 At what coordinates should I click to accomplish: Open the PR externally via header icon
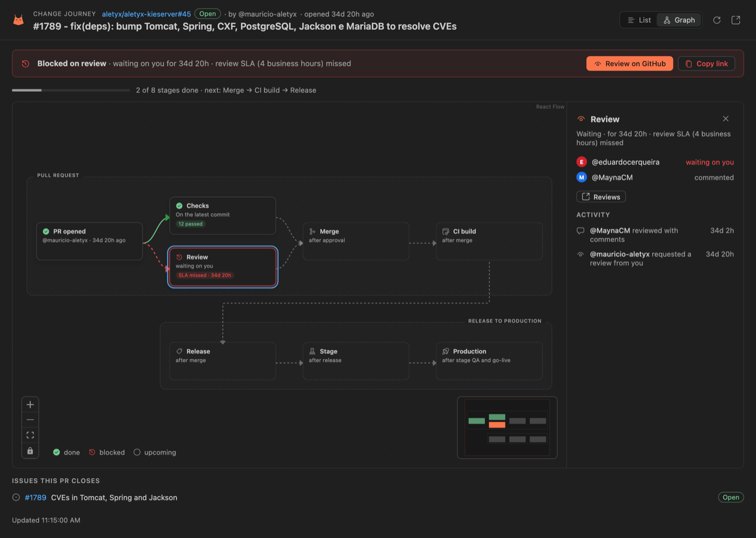[x=735, y=20]
